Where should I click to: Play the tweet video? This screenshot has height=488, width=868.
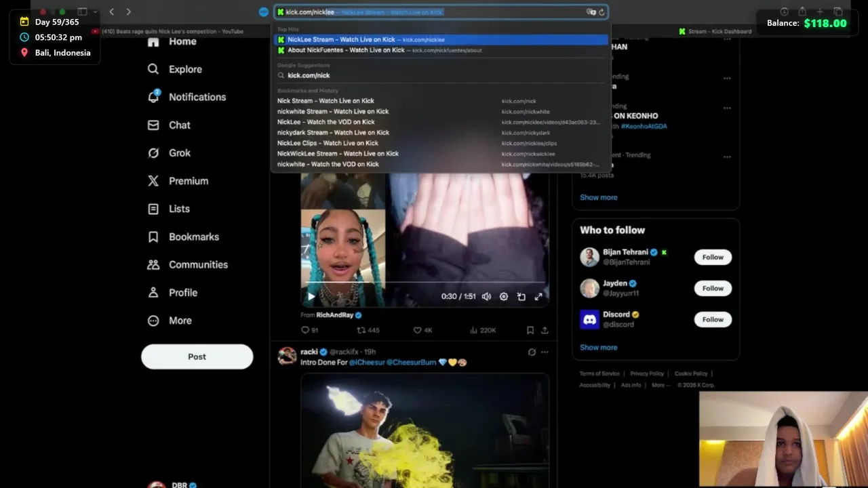tap(311, 296)
